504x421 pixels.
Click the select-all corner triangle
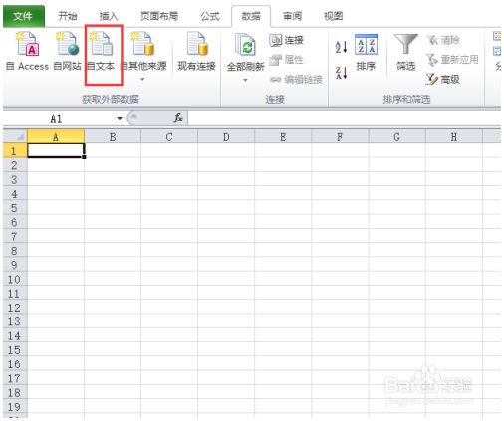pyautogui.click(x=15, y=136)
